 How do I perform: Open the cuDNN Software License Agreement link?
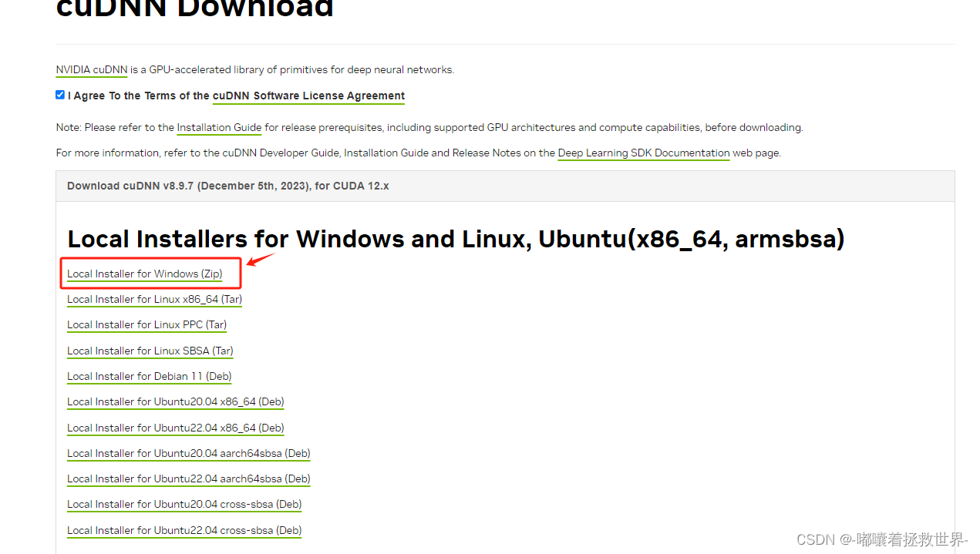(308, 96)
